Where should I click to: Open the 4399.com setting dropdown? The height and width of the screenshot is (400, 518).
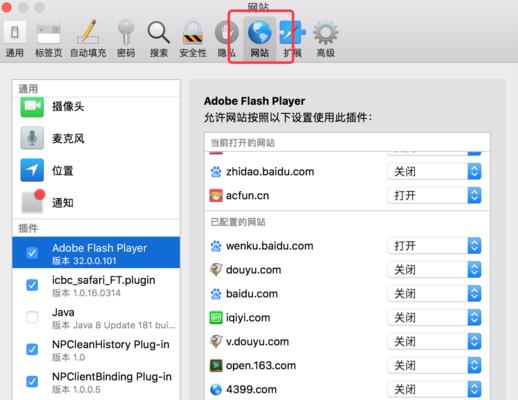click(x=434, y=389)
